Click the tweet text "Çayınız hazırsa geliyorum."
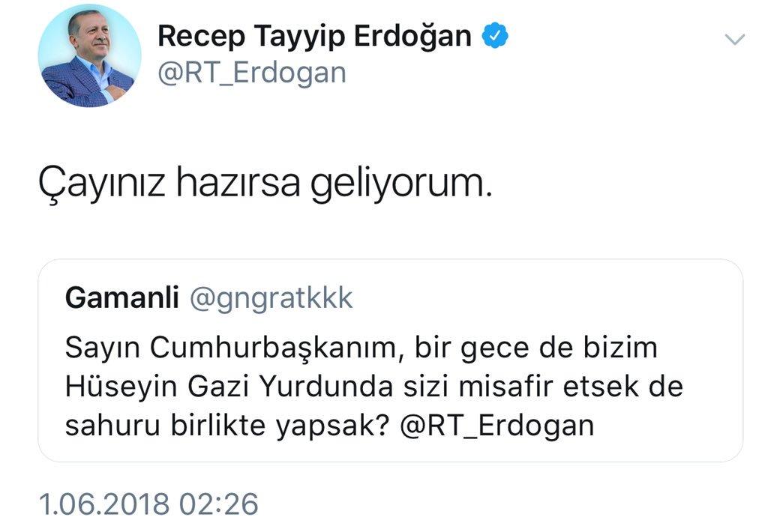Viewport: 768px width, 532px height. point(265,184)
